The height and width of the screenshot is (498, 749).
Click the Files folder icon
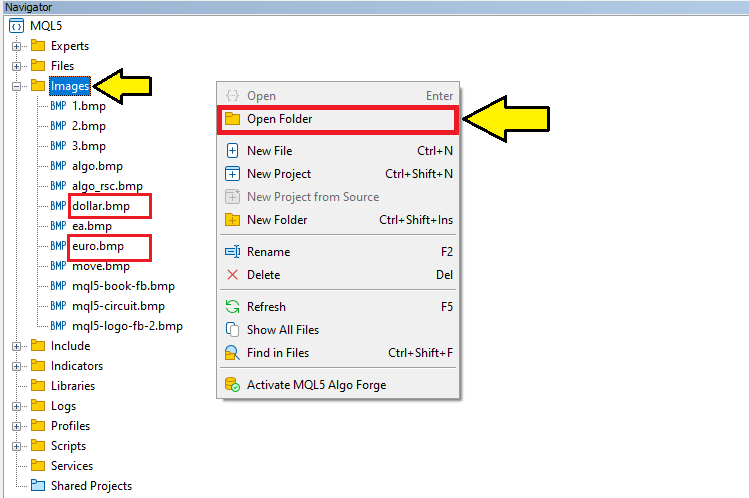coord(38,65)
